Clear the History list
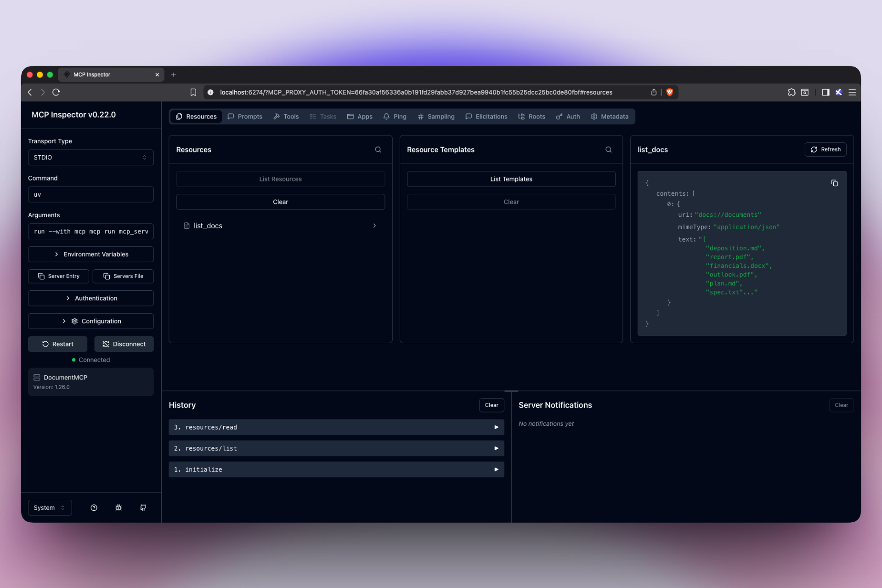The image size is (882, 588). (x=492, y=405)
